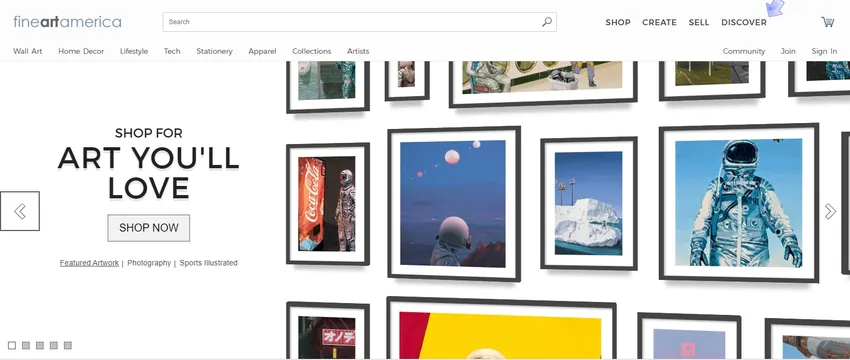Open the DISCOVER menu
Image resolution: width=850 pixels, height=360 pixels.
[744, 22]
